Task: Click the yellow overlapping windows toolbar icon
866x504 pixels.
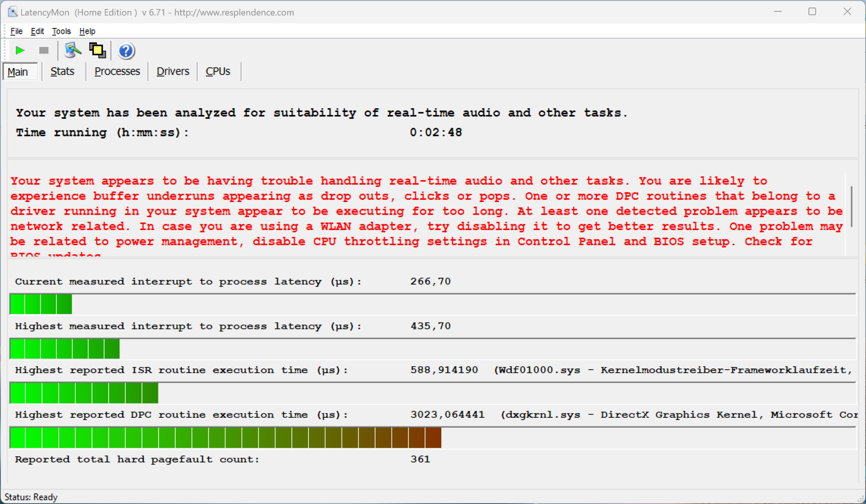Action: point(97,50)
